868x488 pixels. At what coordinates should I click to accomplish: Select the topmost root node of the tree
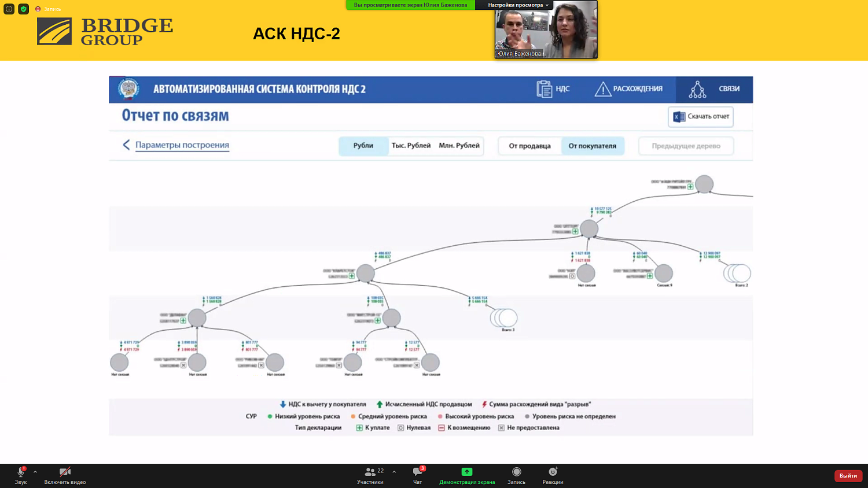pos(704,184)
